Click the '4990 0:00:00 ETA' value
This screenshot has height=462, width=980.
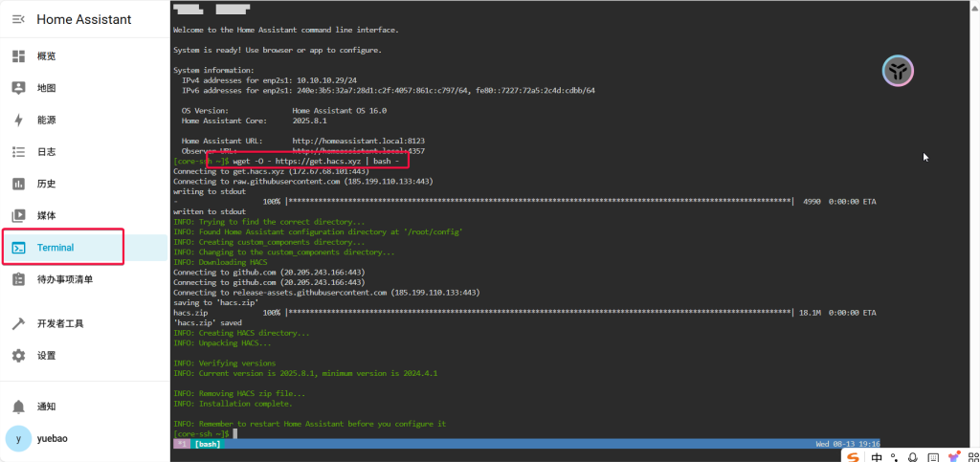coord(839,202)
